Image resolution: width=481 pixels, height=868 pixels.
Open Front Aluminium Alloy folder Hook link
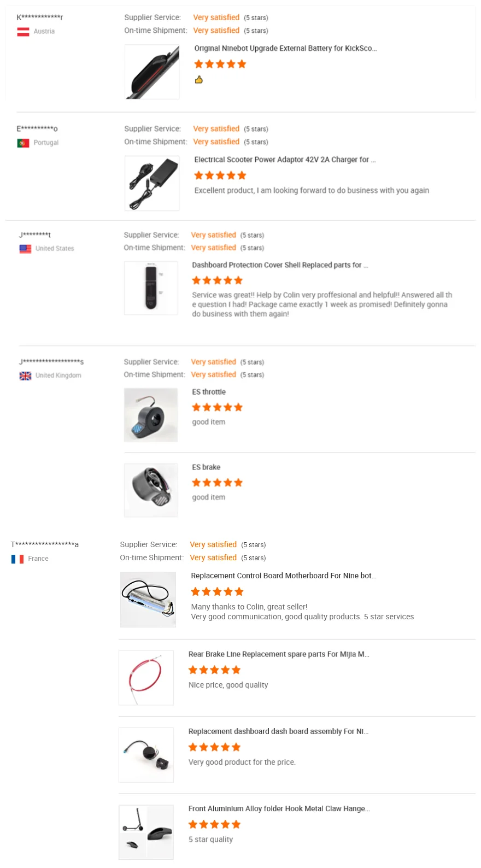(279, 808)
